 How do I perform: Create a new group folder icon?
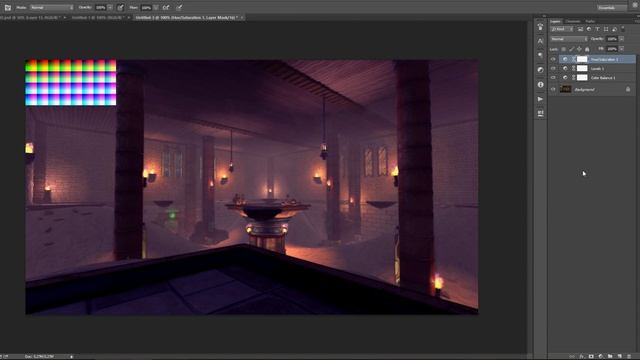click(610, 356)
